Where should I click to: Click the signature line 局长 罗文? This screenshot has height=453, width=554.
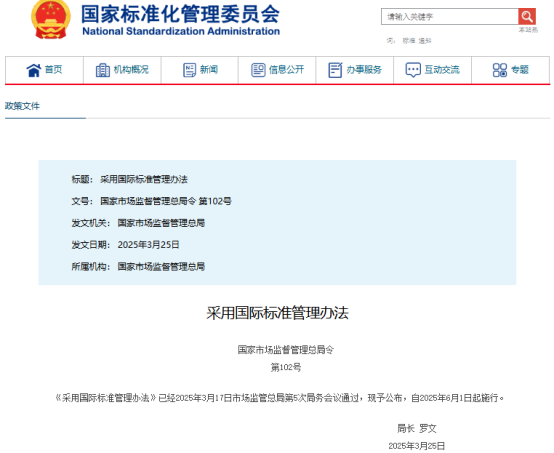tap(417, 429)
